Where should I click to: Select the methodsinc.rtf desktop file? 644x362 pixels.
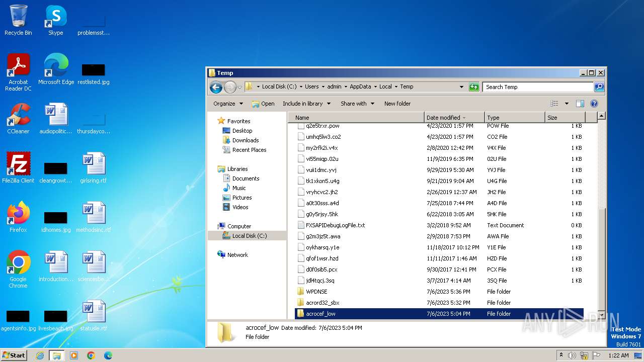click(94, 217)
